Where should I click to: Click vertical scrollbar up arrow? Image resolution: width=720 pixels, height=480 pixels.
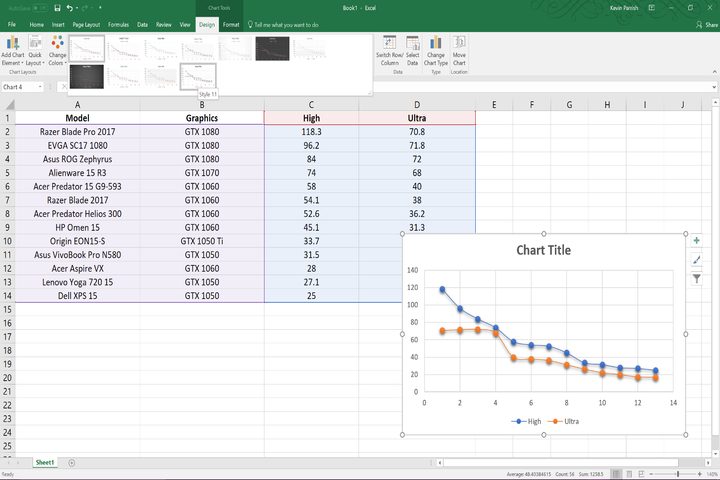coord(715,102)
